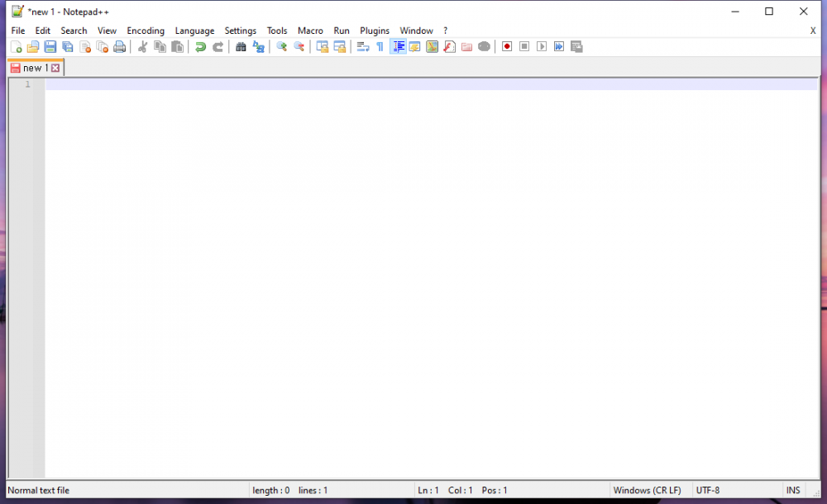Click line number 1 in the margin

tap(27, 84)
